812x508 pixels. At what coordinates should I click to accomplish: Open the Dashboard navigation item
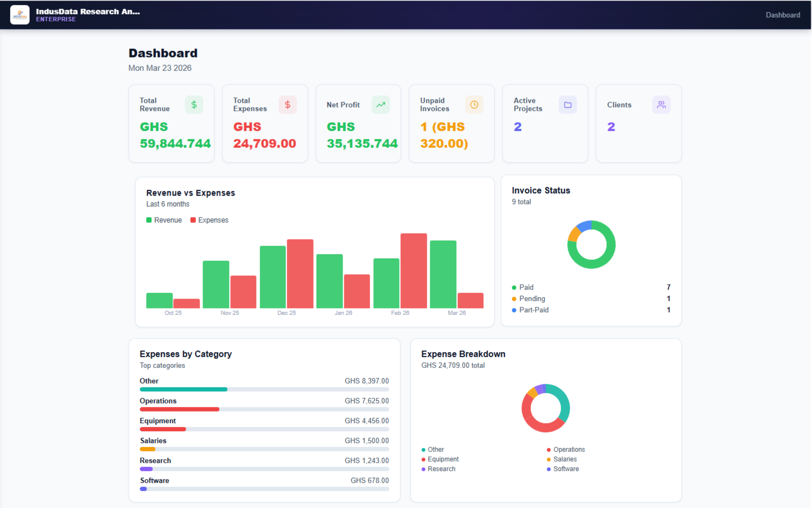(783, 15)
